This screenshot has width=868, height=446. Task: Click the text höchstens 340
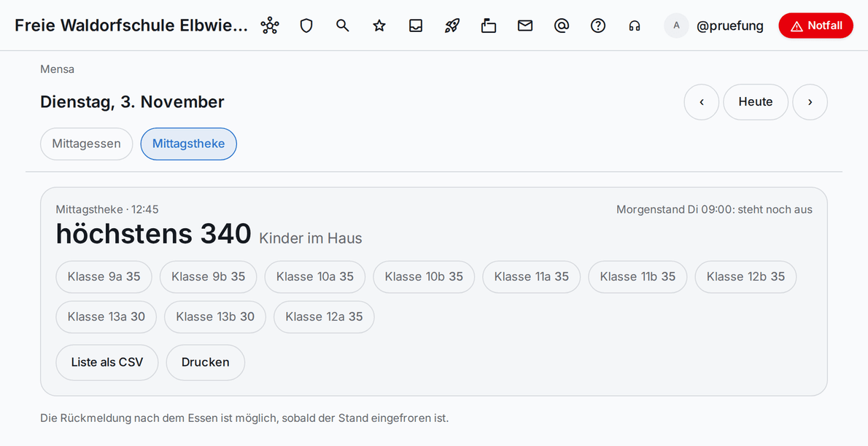[x=153, y=233]
